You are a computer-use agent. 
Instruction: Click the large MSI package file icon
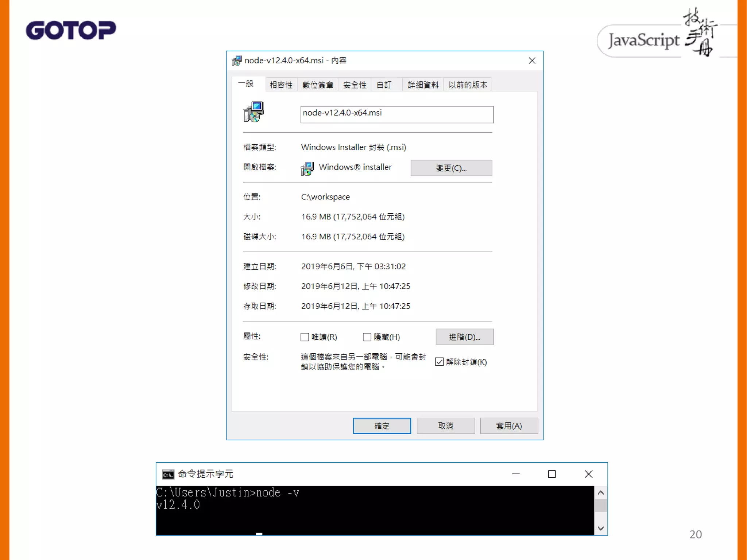(x=253, y=112)
